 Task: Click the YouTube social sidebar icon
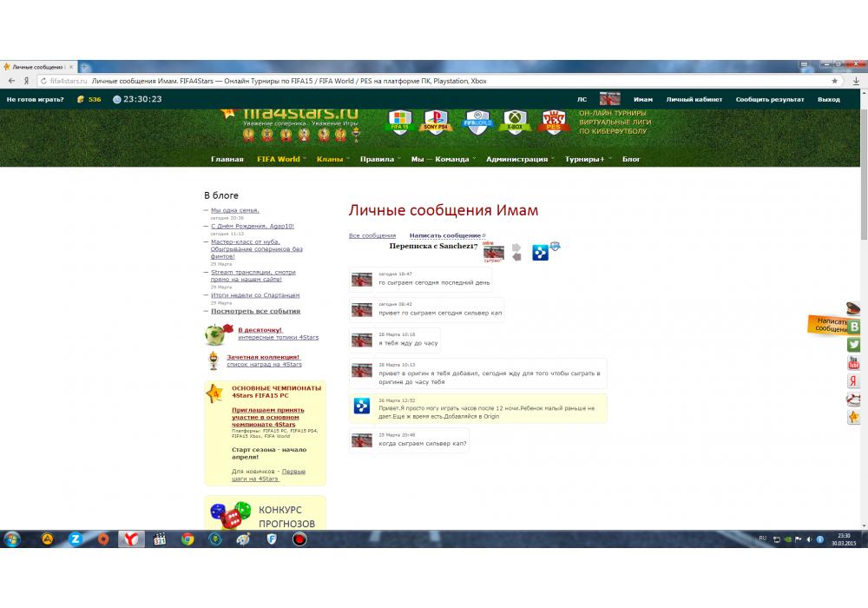pyautogui.click(x=854, y=363)
